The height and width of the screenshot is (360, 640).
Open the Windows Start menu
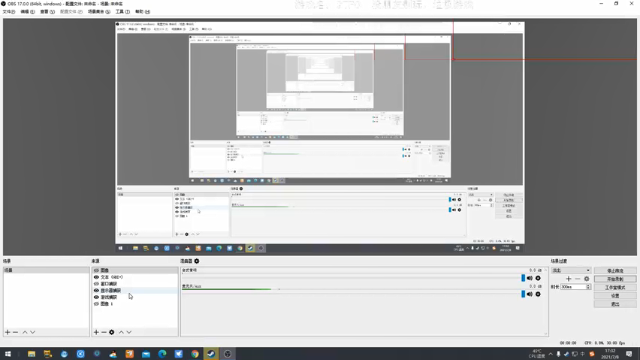tap(8, 354)
